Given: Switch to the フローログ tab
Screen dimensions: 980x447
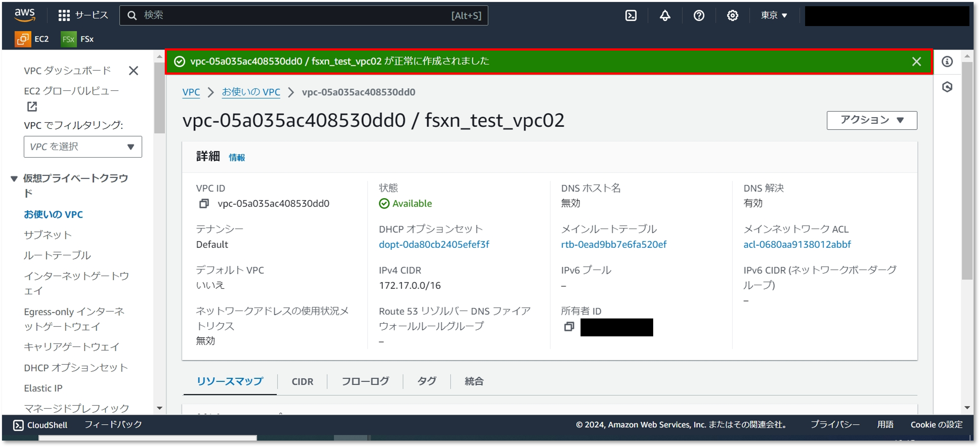Looking at the screenshot, I should point(365,381).
